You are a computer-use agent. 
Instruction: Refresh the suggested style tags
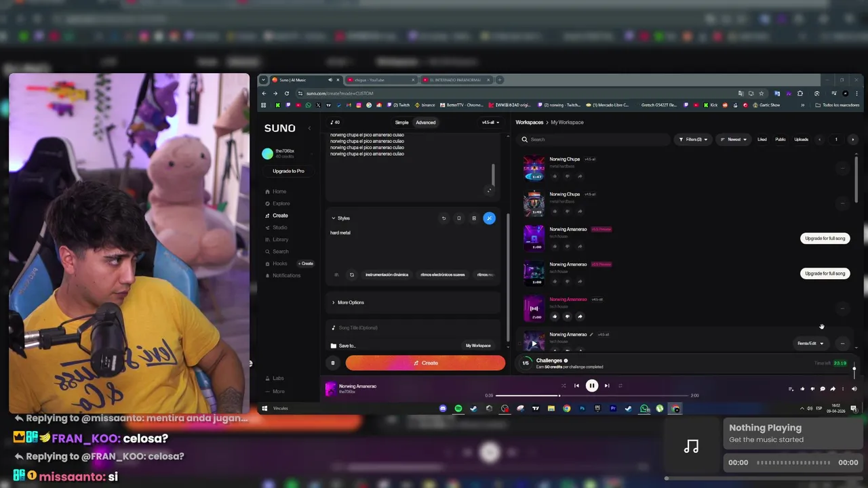tap(351, 274)
